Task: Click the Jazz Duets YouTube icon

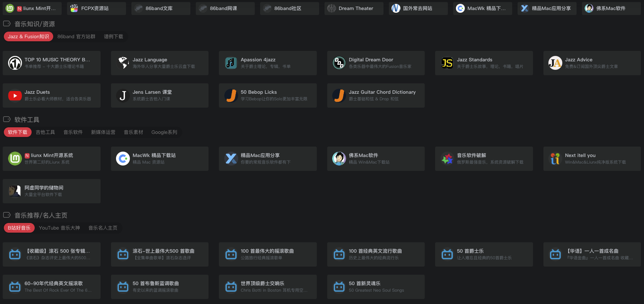Action: [x=15, y=95]
